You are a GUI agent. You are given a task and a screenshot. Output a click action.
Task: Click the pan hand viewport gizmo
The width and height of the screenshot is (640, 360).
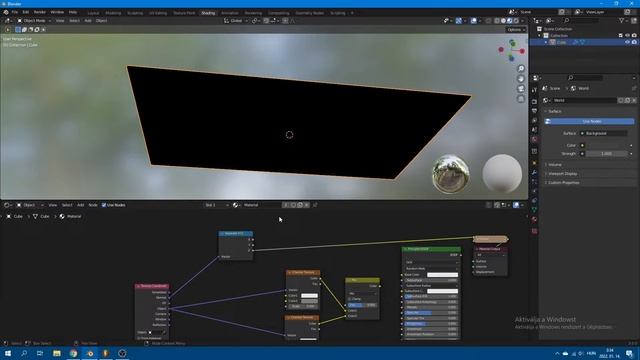(x=521, y=79)
